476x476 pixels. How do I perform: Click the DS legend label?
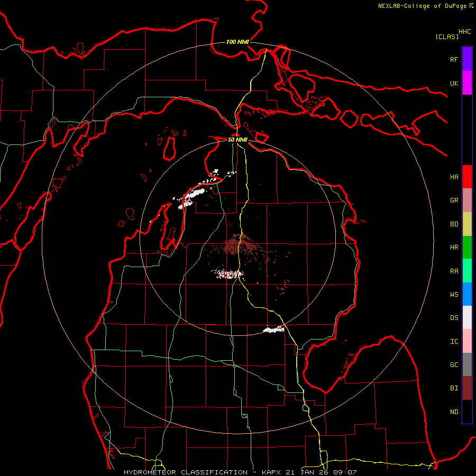(x=454, y=317)
